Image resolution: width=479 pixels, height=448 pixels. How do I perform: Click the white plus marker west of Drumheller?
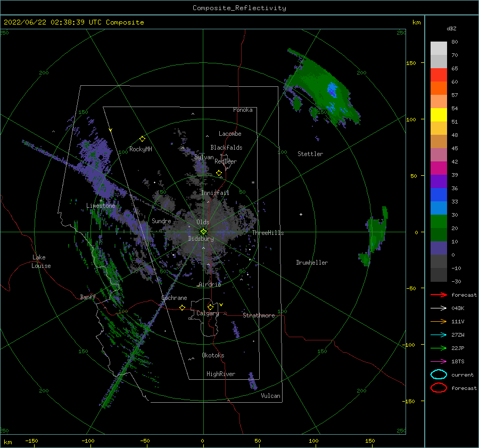[301, 214]
